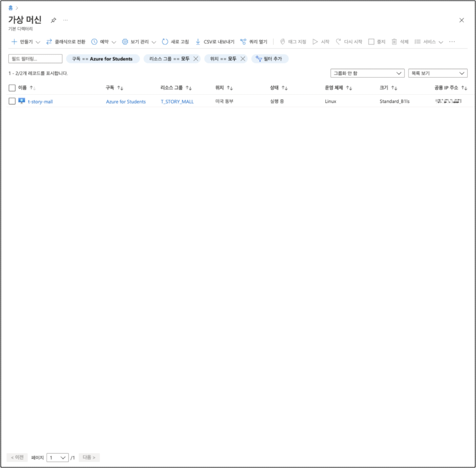Click CSV로 내보내기 download icon
The image size is (476, 468).
click(198, 42)
